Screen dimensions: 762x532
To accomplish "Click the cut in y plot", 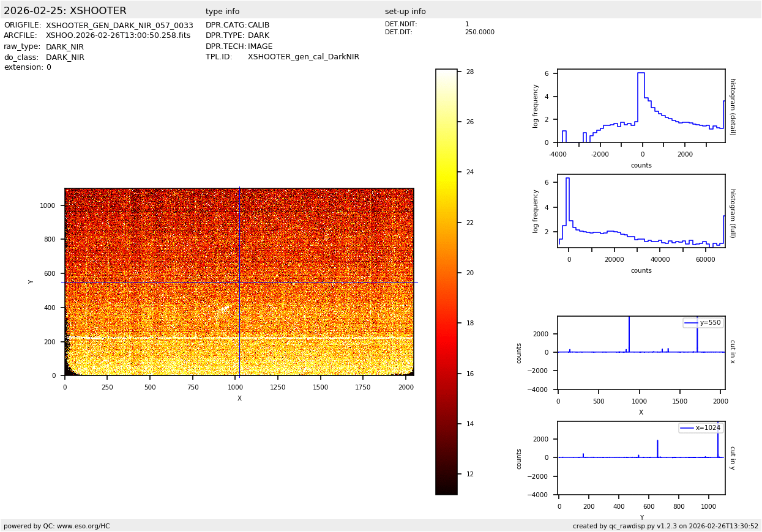I will pos(641,458).
